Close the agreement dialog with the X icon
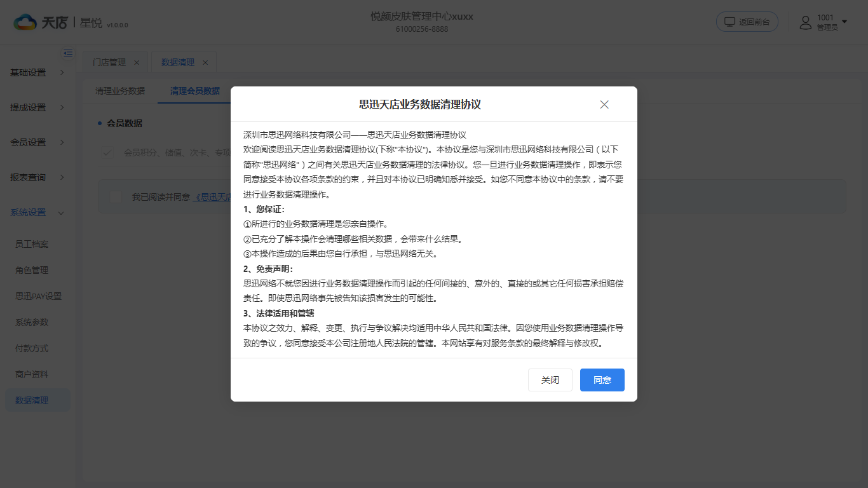Image resolution: width=868 pixels, height=488 pixels. click(x=604, y=105)
